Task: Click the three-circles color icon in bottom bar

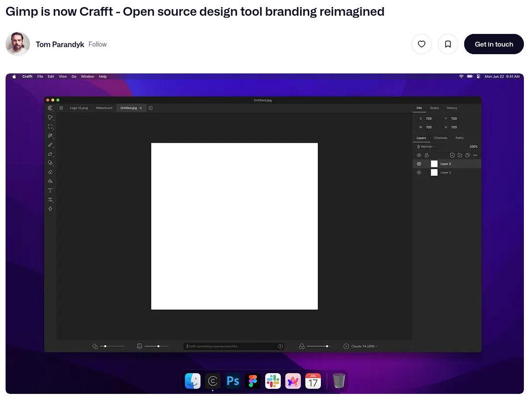Action: pos(302,346)
